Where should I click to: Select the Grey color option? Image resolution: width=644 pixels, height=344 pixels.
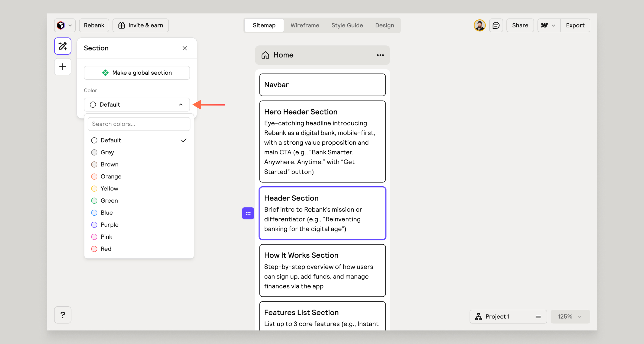click(x=107, y=152)
